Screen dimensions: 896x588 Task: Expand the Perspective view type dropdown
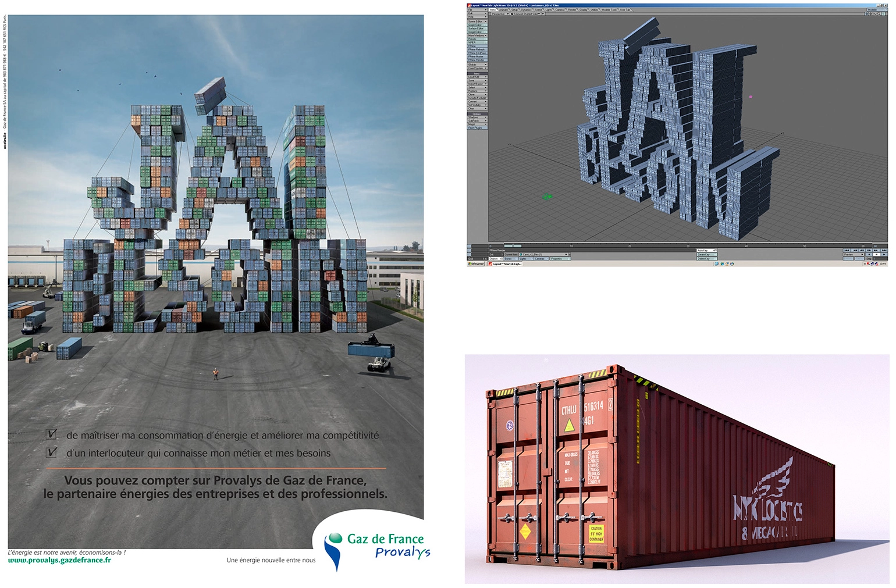pos(500,14)
